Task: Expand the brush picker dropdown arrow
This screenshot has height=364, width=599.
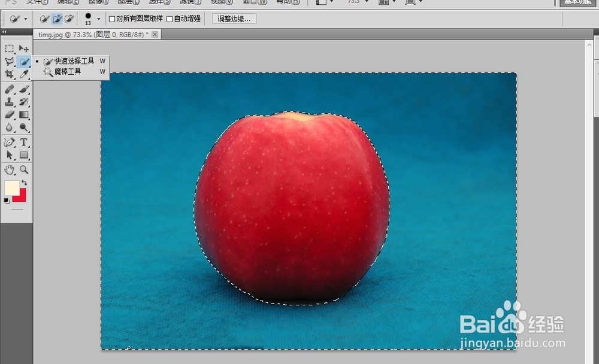Action: click(x=99, y=19)
